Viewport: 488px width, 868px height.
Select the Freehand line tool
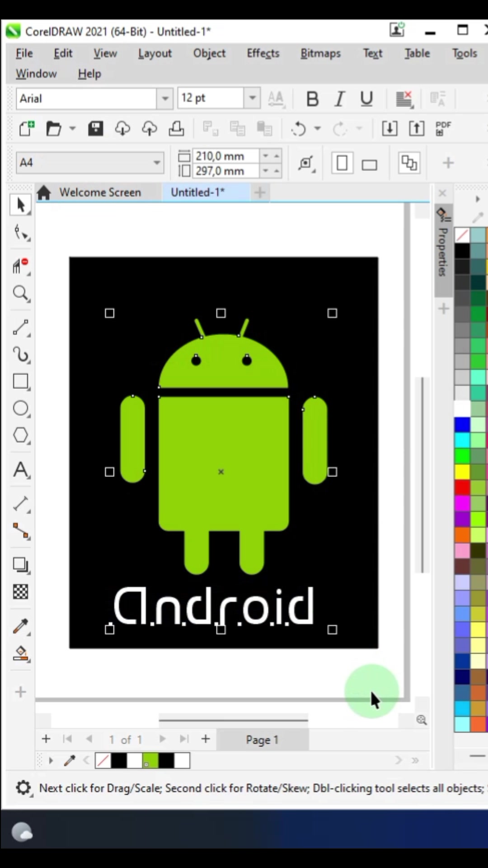21,328
